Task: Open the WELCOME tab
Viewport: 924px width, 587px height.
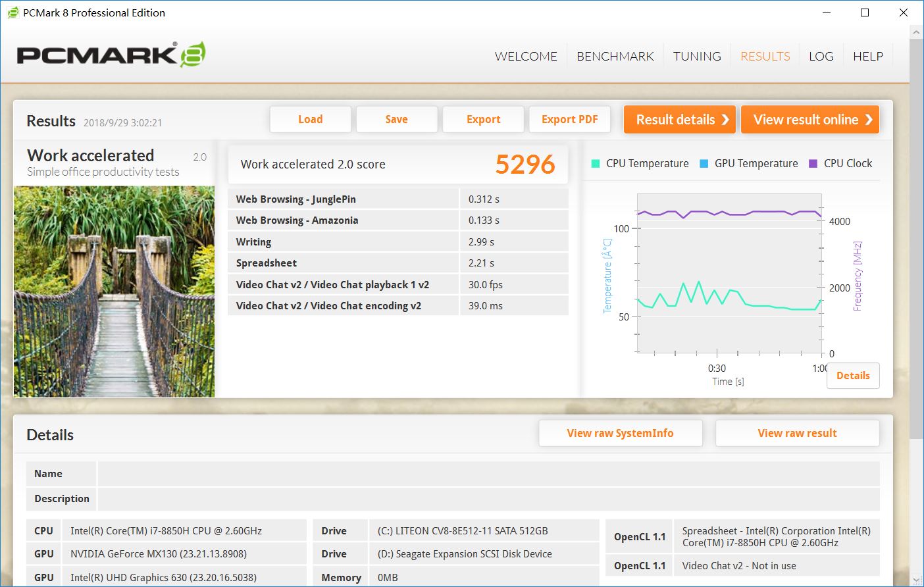Action: tap(526, 57)
